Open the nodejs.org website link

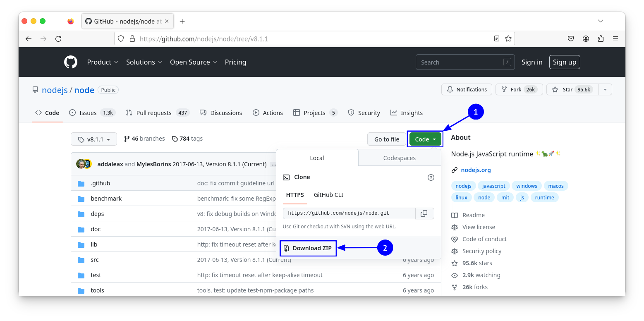[476, 170]
